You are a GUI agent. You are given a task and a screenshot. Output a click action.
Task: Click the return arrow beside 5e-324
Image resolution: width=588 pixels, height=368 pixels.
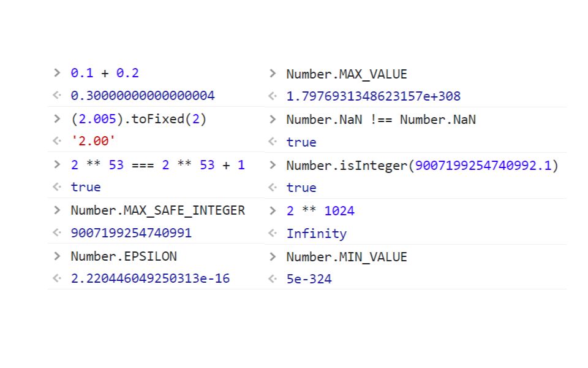click(272, 279)
